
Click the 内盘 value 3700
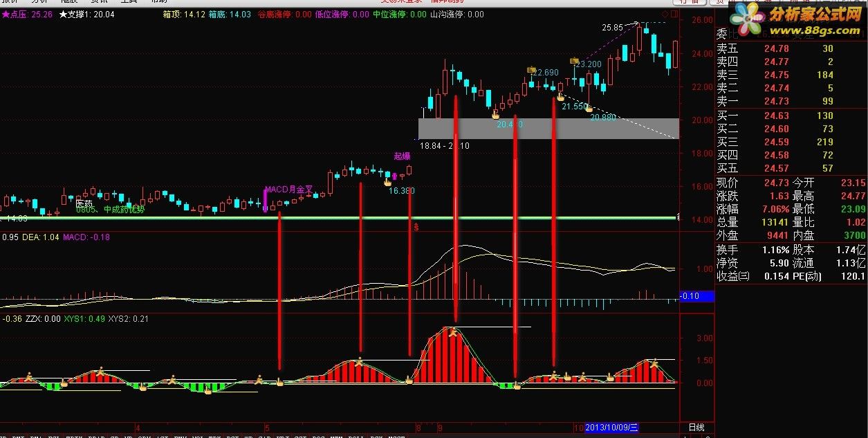[853, 236]
